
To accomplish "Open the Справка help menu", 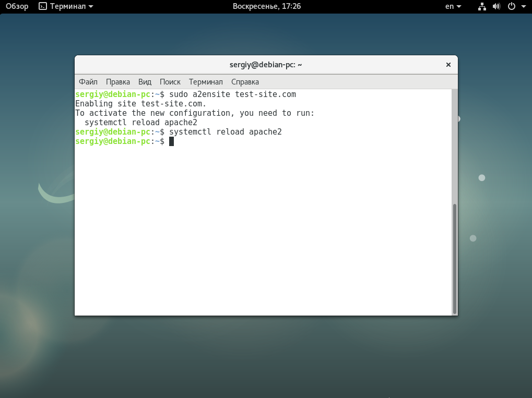I will coord(245,82).
